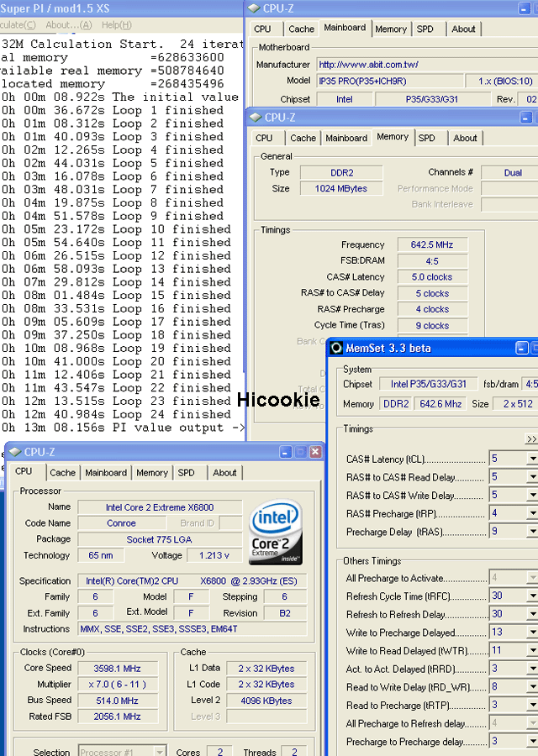Viewport: 538px width, 756px height.
Task: Click the Level 2 4096 KBytes cache value
Action: tap(266, 701)
